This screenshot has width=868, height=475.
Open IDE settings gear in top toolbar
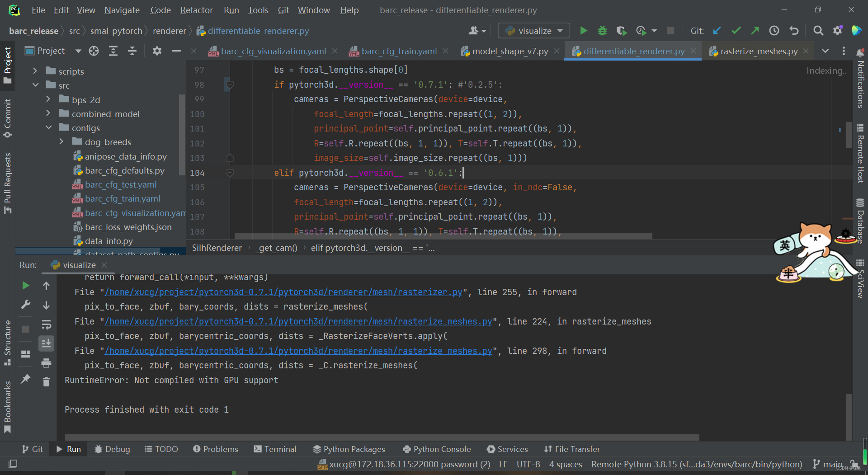point(837,31)
